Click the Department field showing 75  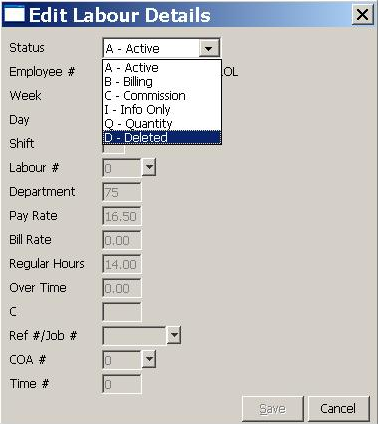pyautogui.click(x=122, y=192)
